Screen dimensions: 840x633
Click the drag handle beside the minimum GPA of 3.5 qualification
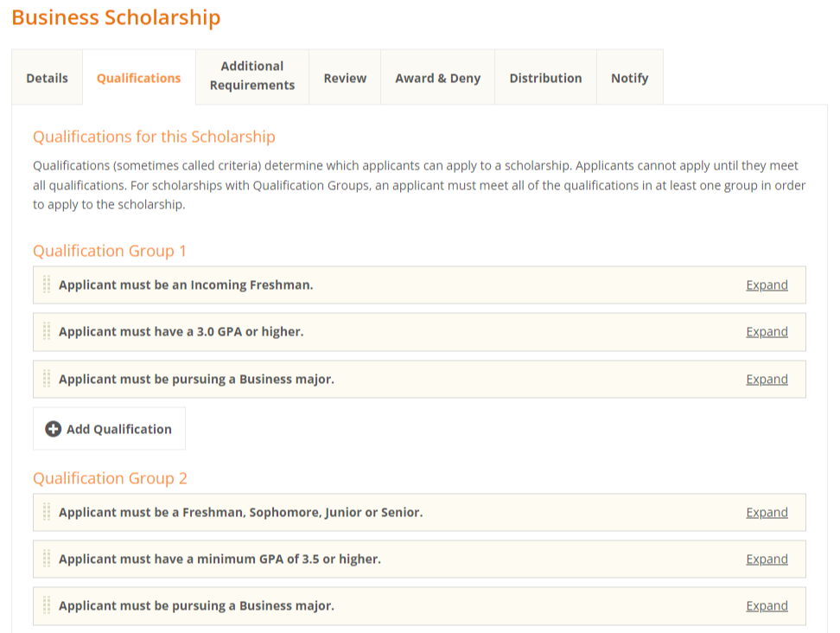tap(46, 559)
